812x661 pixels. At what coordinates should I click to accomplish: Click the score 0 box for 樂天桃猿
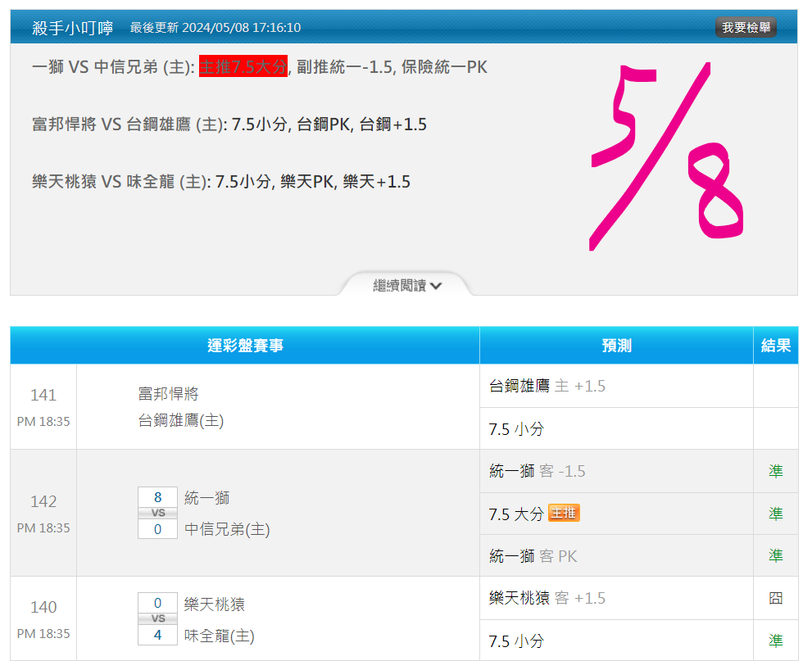pyautogui.click(x=158, y=603)
